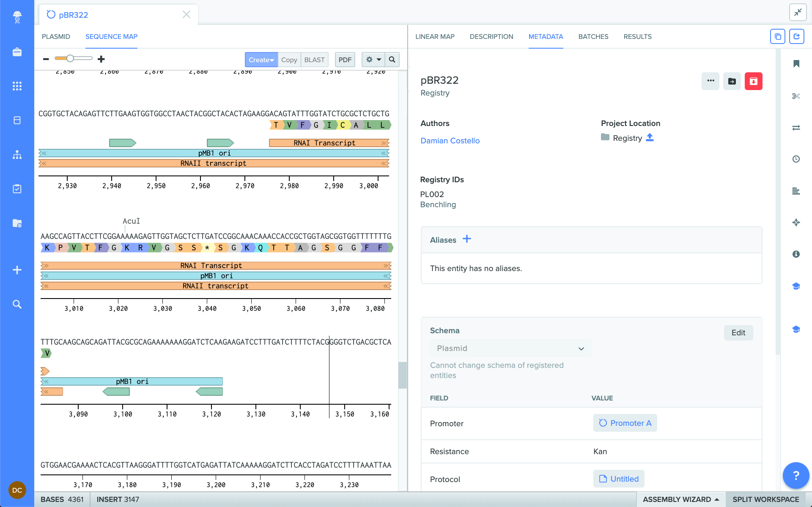Open the settings gear dropdown
This screenshot has height=507, width=812.
point(373,60)
